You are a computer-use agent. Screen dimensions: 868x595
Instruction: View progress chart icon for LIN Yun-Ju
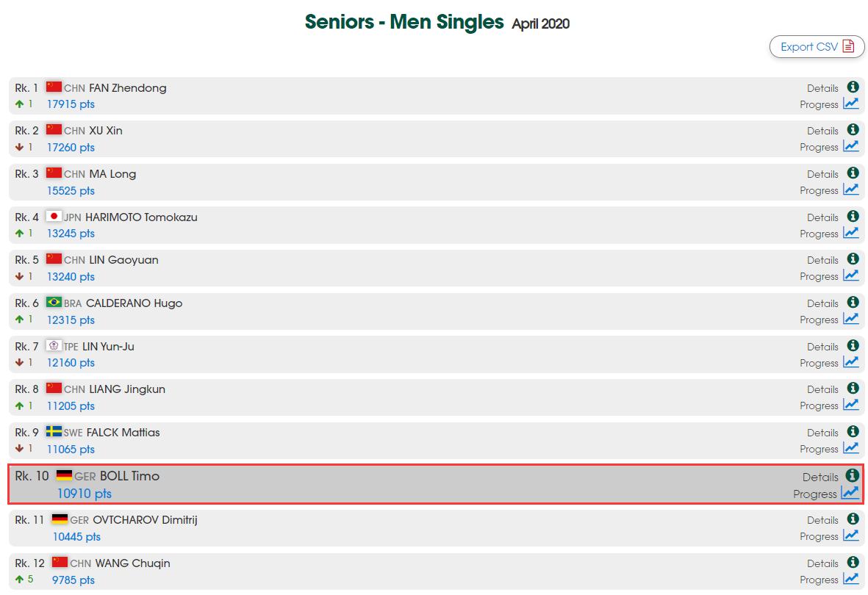pos(851,362)
